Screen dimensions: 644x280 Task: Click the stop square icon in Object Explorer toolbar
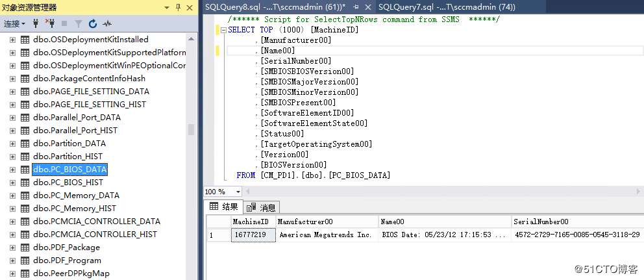tap(64, 24)
